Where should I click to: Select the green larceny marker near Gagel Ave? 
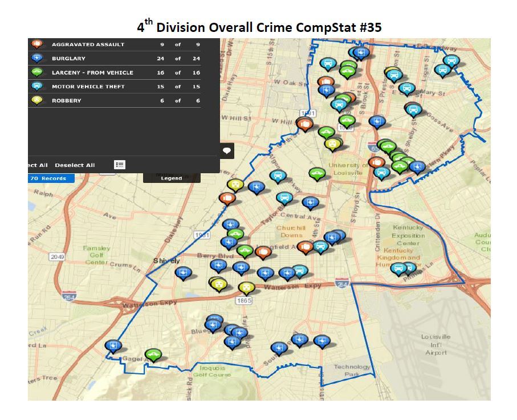[152, 354]
